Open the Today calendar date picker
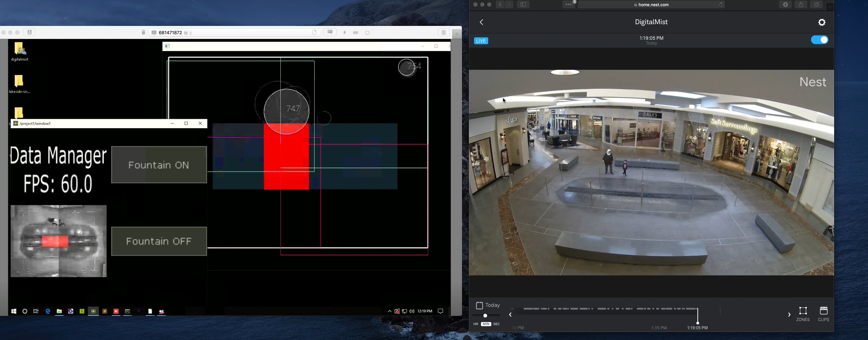 pyautogui.click(x=488, y=305)
